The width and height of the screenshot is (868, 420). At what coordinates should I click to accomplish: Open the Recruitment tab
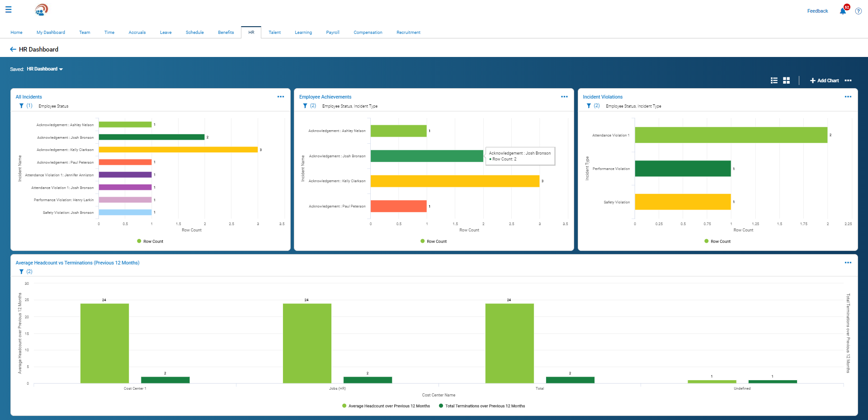[408, 33]
